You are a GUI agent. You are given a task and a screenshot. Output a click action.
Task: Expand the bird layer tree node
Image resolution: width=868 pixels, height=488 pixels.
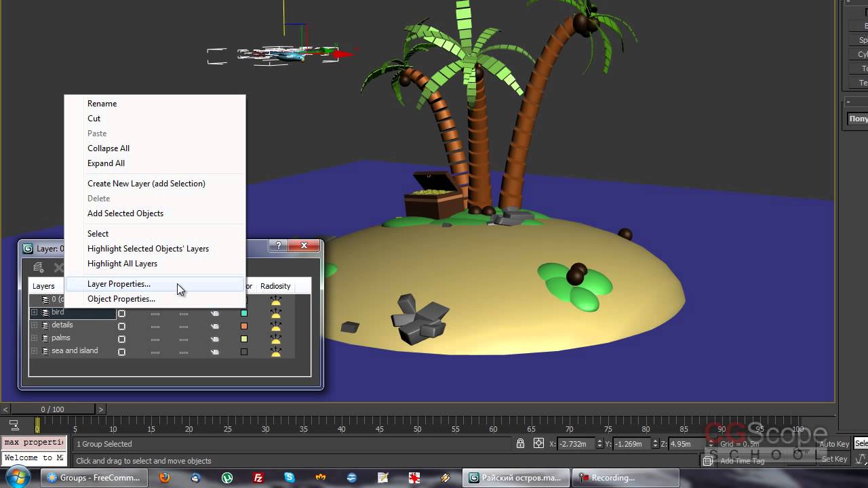34,312
